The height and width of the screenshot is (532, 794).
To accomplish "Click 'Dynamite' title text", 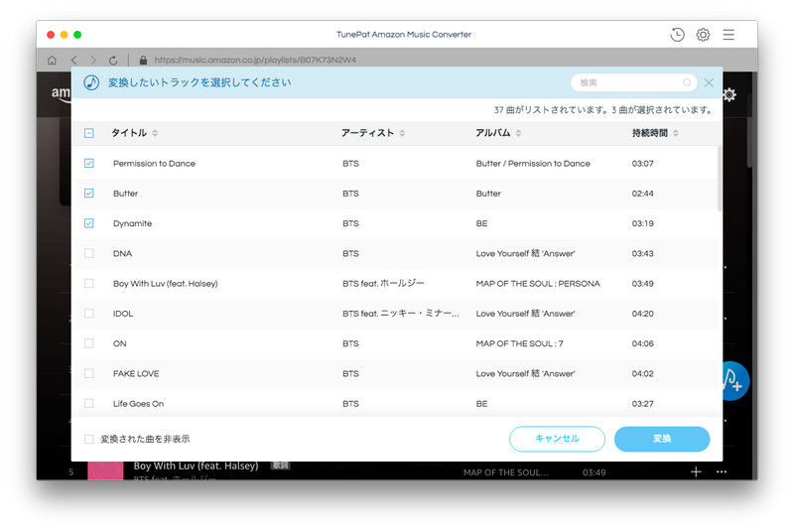I will click(x=132, y=223).
